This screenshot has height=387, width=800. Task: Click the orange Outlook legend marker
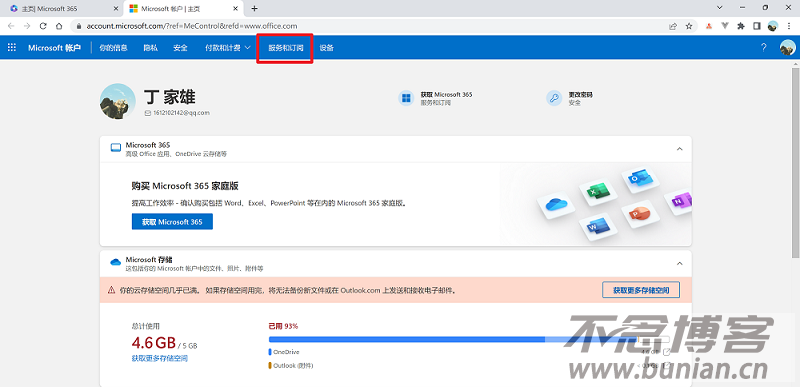coord(270,366)
